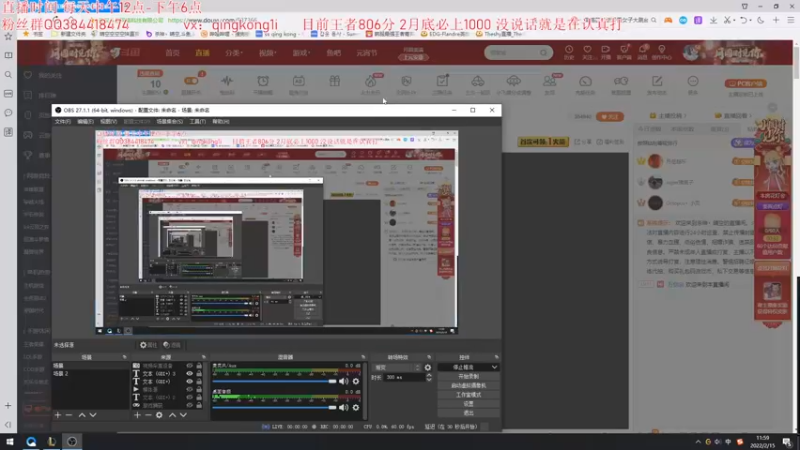
Task: Adjust the second mixer track volume slider
Action: 274,407
